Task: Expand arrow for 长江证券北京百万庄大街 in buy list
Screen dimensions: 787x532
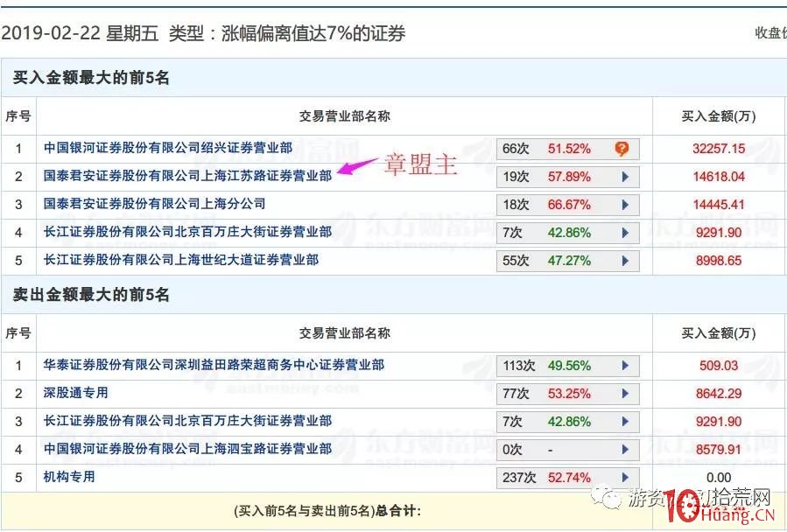Action: (625, 233)
